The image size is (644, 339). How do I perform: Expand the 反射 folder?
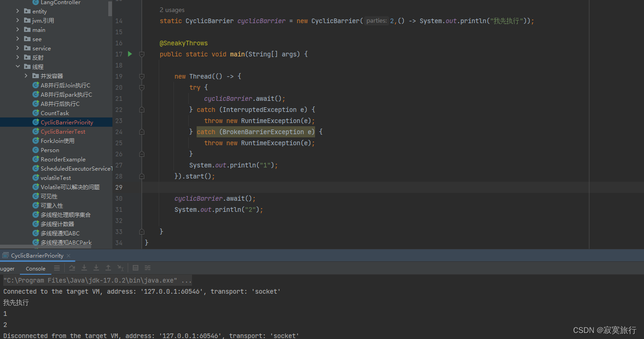coord(18,57)
